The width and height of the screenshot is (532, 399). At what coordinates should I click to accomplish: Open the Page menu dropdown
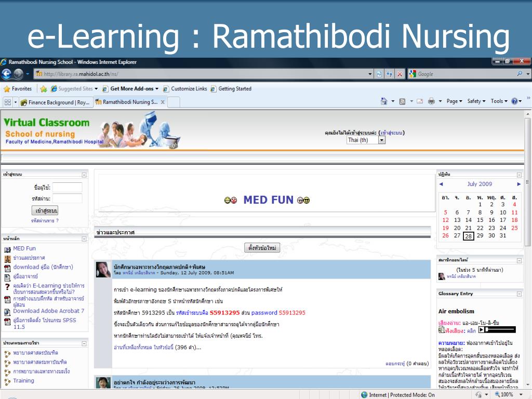[454, 101]
